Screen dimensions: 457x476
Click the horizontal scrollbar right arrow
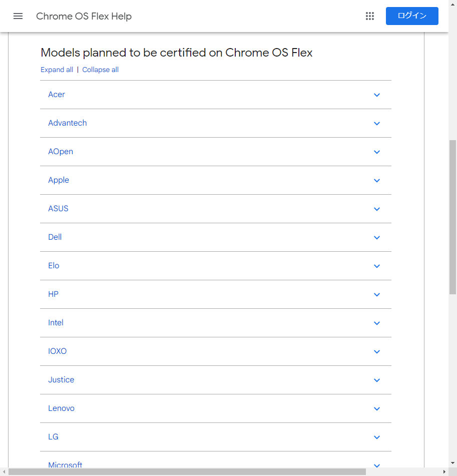444,472
